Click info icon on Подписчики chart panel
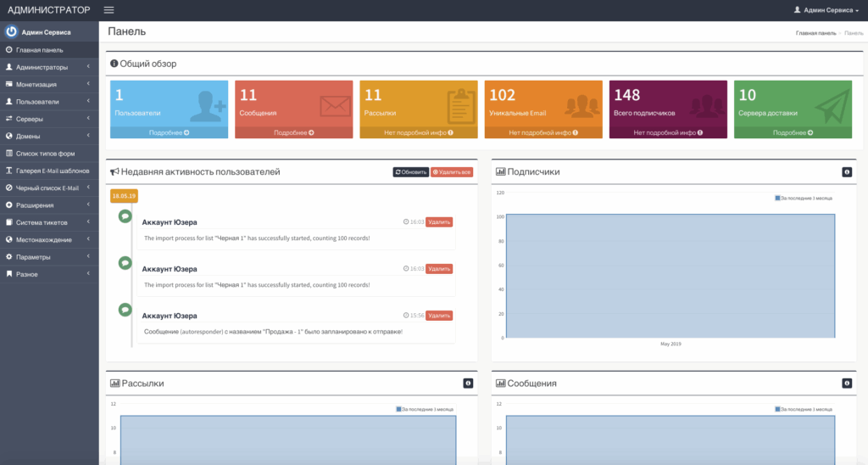This screenshot has width=868, height=465. click(x=846, y=172)
